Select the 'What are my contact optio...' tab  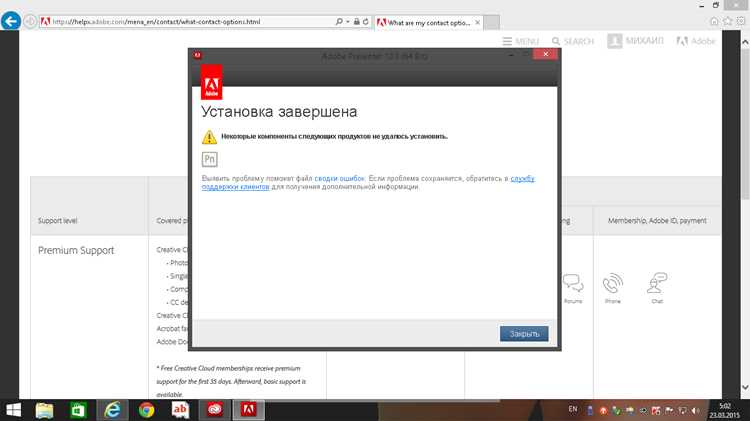(x=428, y=22)
